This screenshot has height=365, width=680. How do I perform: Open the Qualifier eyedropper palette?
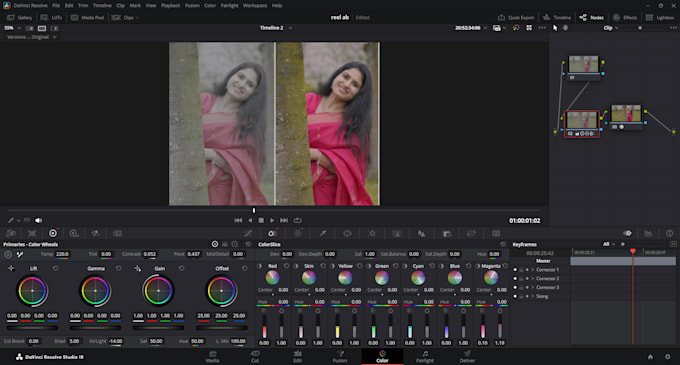pos(323,233)
